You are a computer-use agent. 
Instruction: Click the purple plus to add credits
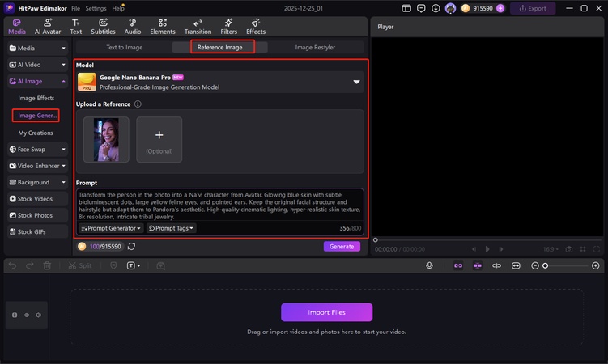point(500,8)
